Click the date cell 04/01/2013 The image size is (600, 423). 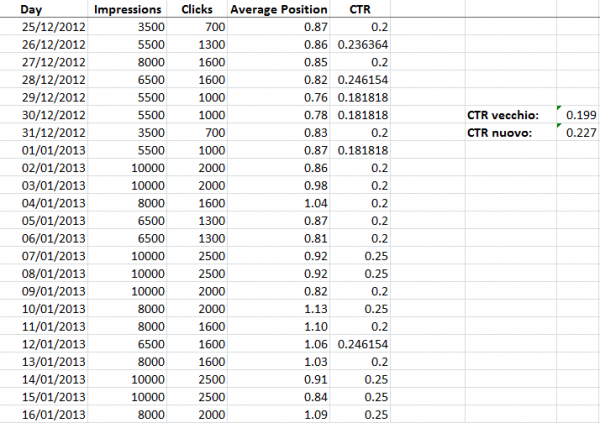pos(44,203)
